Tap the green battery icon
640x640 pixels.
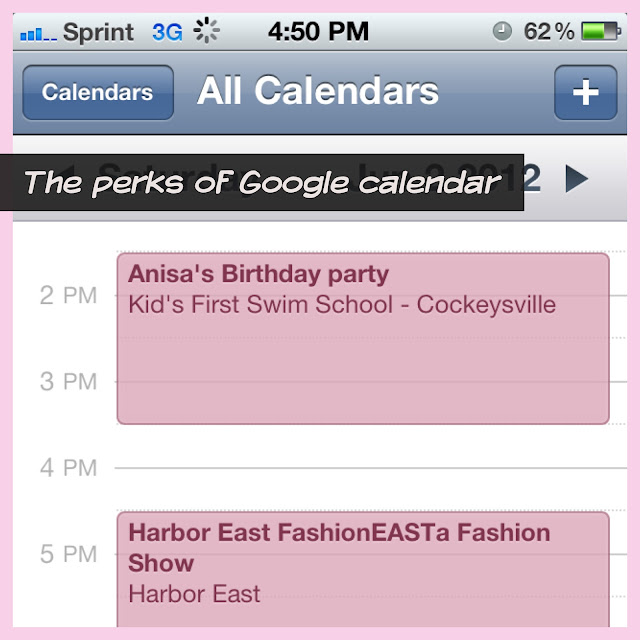601,32
